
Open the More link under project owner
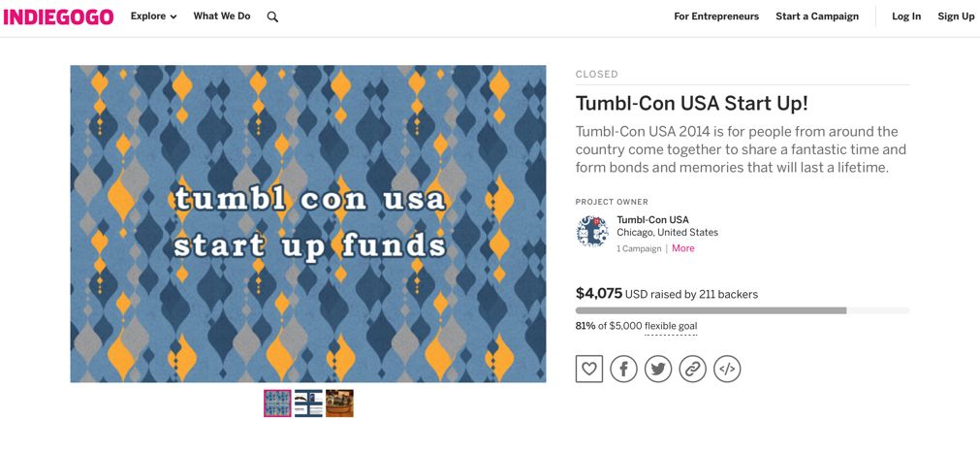pos(683,248)
